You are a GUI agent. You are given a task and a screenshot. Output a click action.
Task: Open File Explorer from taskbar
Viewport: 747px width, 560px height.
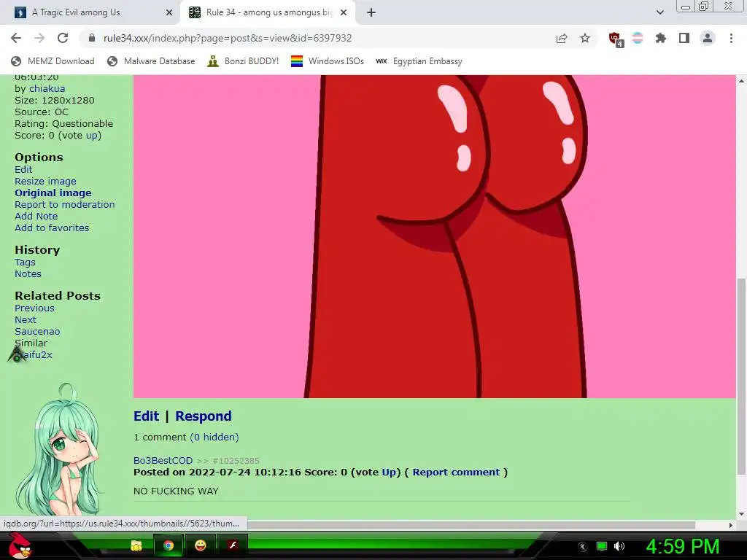(136, 545)
